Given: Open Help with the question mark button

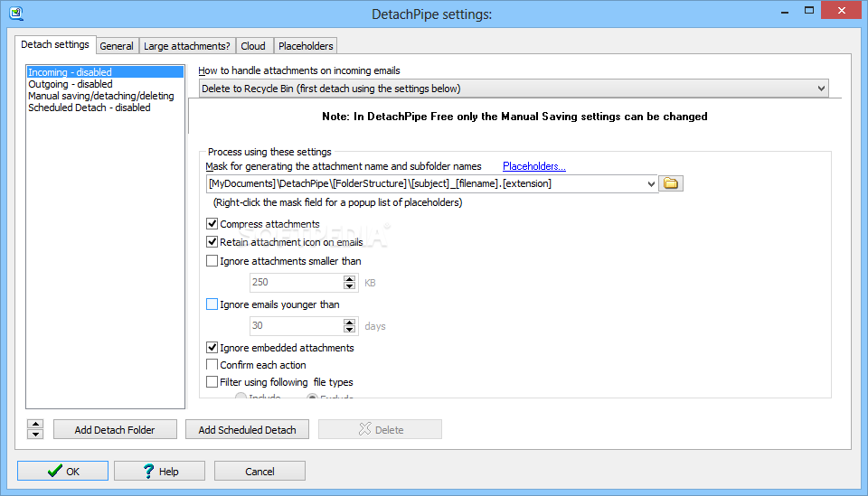Looking at the screenshot, I should [x=159, y=471].
